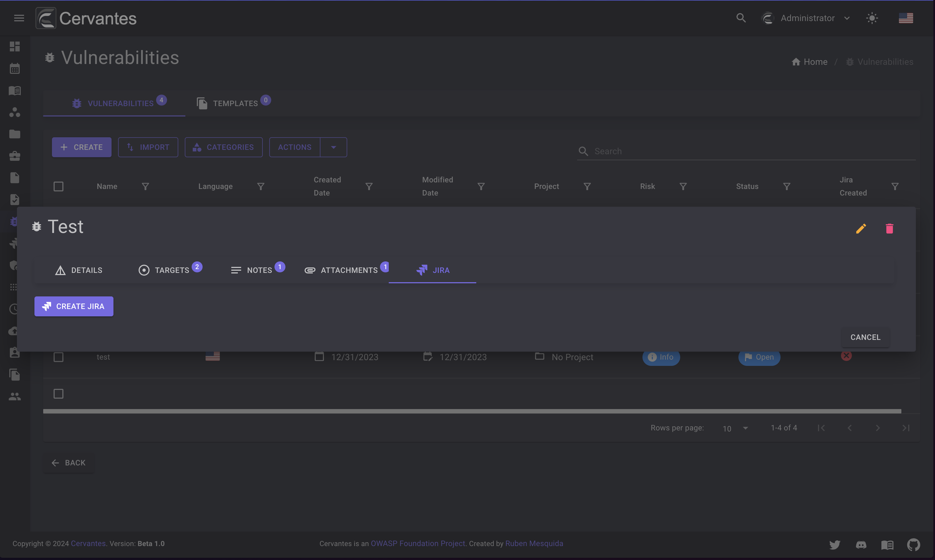Delete the Test vulnerability with trash icon
This screenshot has width=935, height=560.
coord(889,228)
